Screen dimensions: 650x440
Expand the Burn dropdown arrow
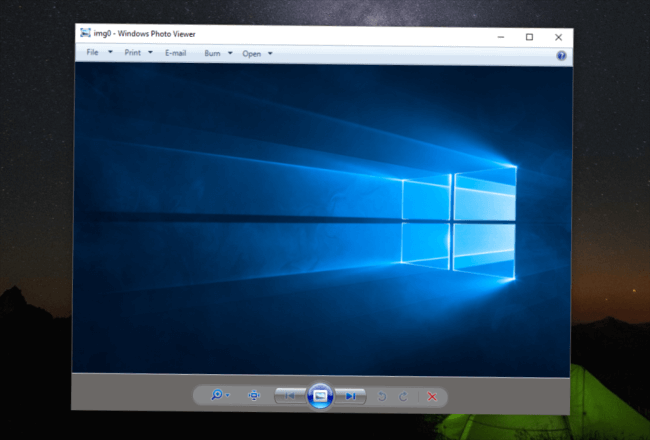230,53
